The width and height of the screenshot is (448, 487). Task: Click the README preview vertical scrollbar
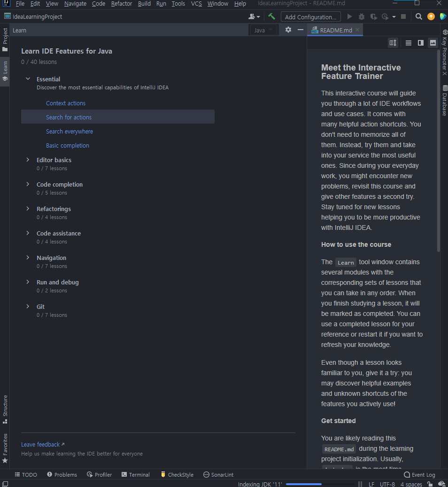coord(439,150)
